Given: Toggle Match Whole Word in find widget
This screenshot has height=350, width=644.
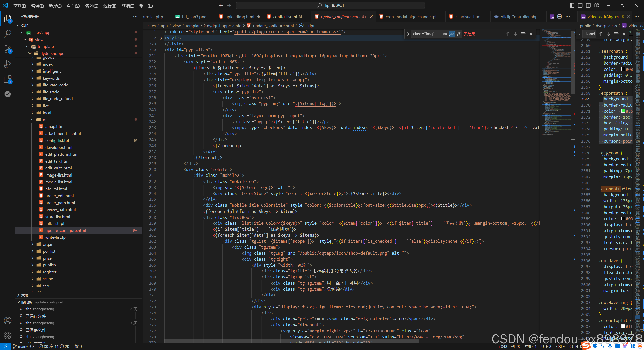Looking at the screenshot, I should click(452, 34).
